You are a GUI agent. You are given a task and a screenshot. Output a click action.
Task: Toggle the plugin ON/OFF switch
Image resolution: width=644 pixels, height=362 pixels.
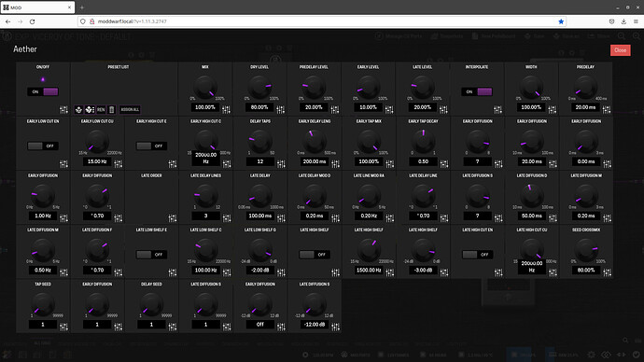[43, 91]
